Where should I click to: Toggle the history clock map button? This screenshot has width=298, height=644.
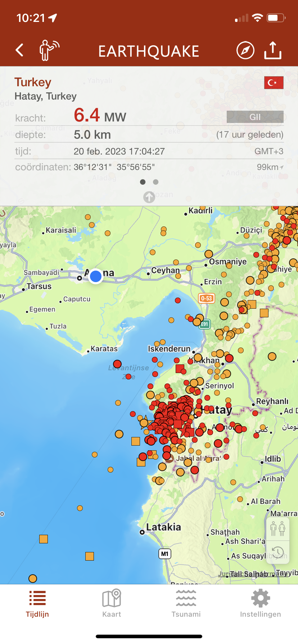click(277, 552)
